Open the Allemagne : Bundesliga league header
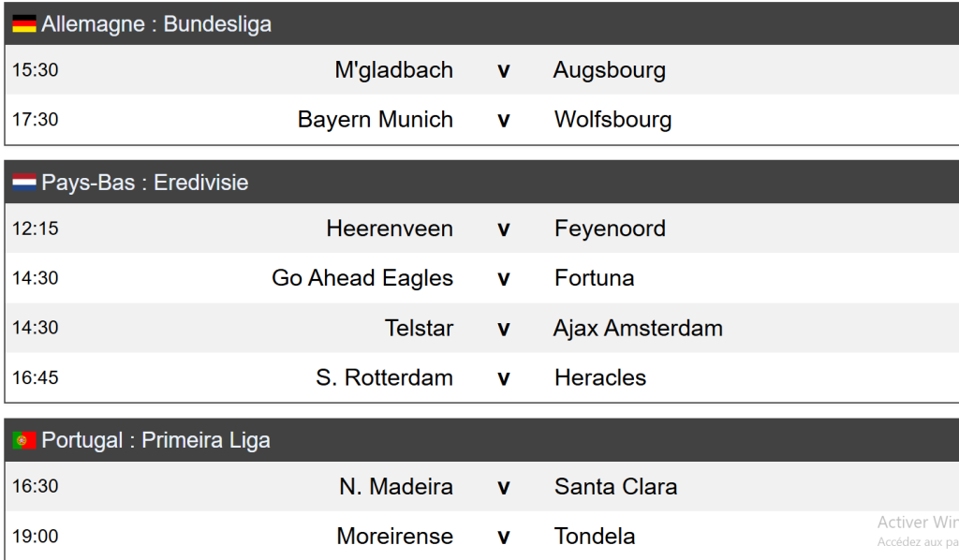The image size is (959, 560). click(156, 24)
